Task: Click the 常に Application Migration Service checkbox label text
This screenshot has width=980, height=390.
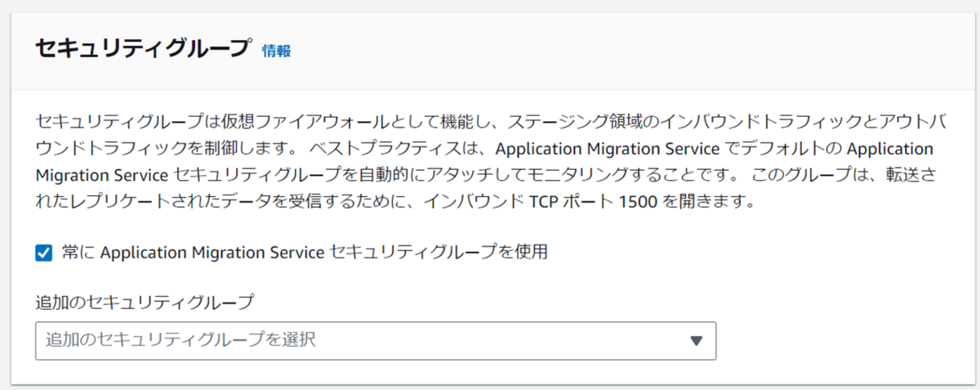Action: point(304,253)
